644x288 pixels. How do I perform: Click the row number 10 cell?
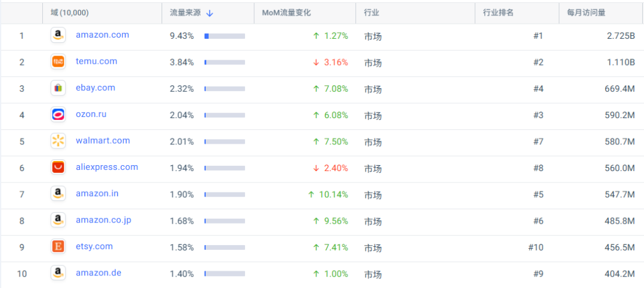(x=22, y=274)
